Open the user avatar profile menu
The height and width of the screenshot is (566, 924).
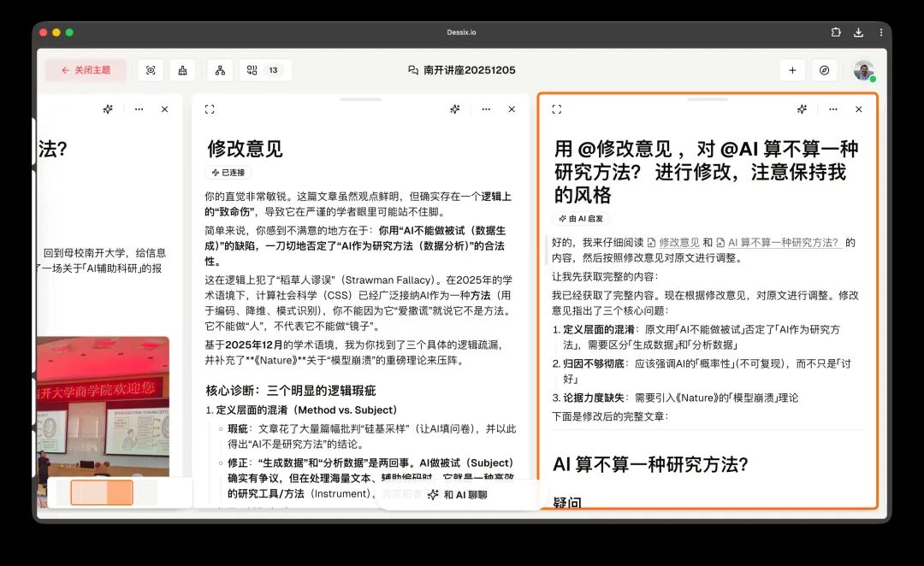pos(864,70)
